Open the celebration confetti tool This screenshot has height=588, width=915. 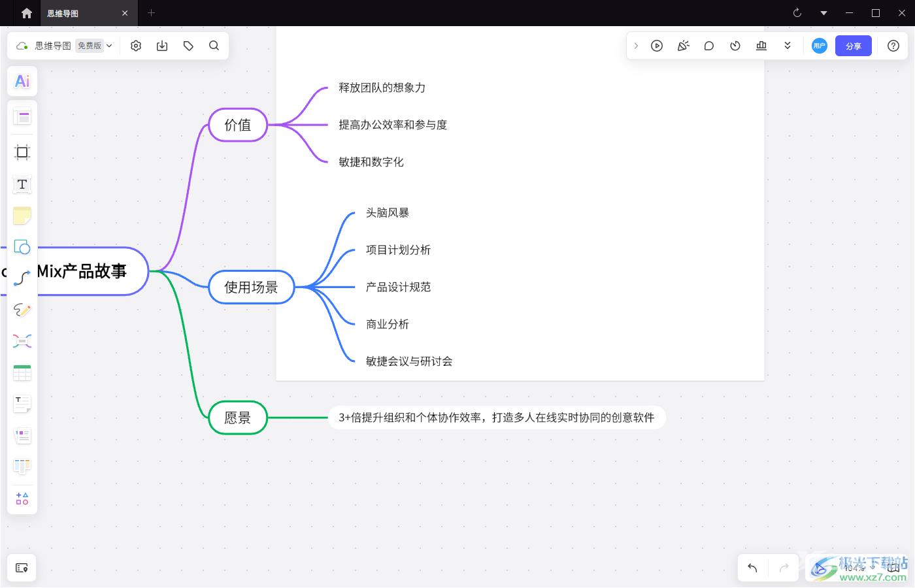tap(683, 46)
